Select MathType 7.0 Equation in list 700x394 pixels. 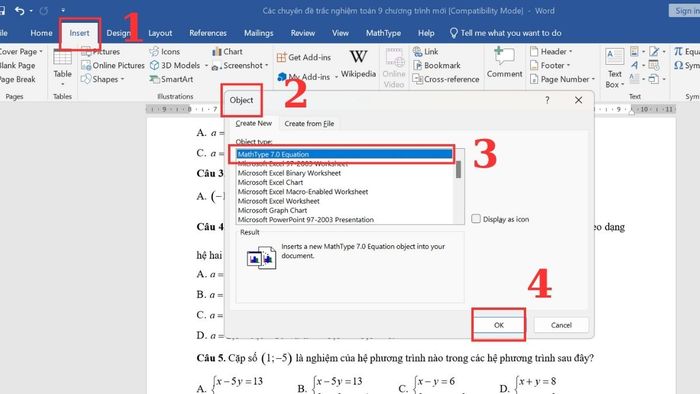(344, 154)
